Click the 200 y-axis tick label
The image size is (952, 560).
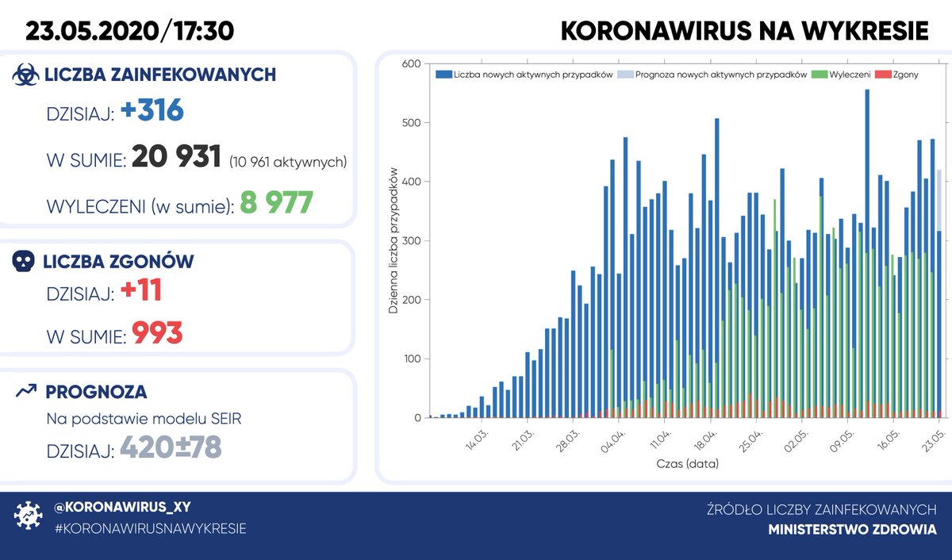409,300
